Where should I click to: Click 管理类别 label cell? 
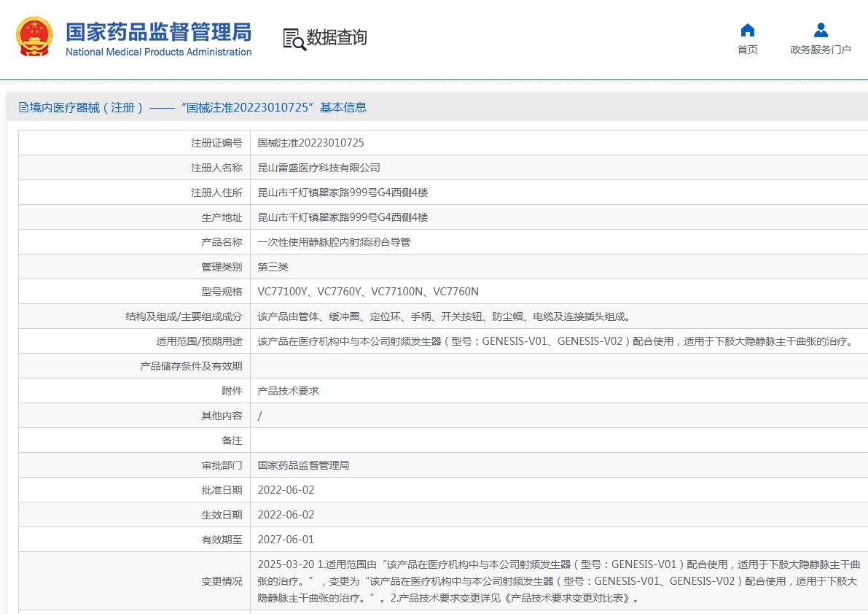pos(135,267)
